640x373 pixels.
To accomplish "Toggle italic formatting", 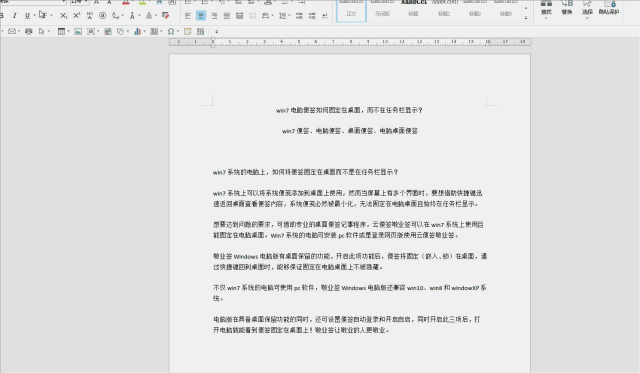I will click(14, 16).
